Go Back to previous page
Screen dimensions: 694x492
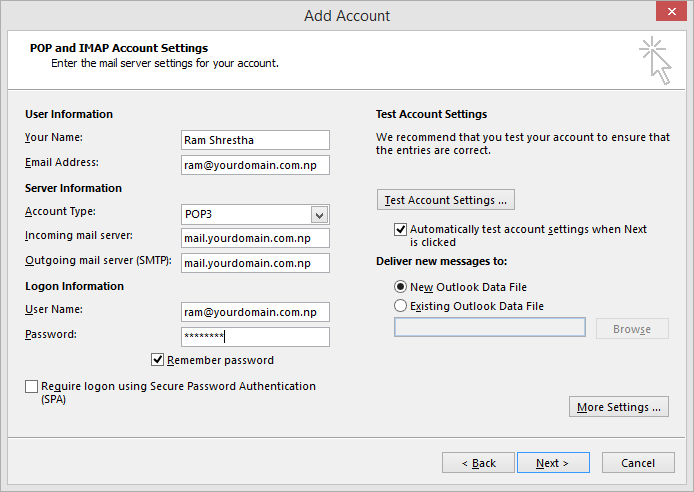tap(478, 462)
